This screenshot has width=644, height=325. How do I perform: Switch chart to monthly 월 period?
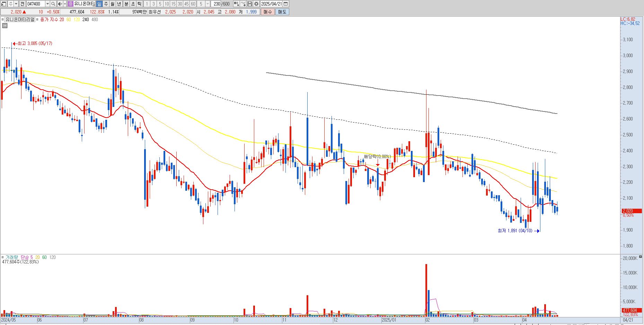(x=113, y=4)
